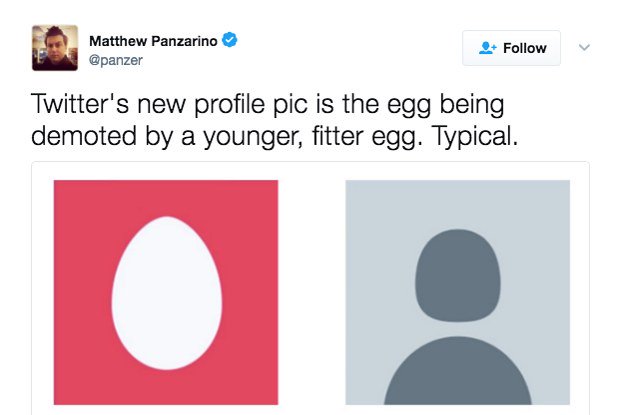This screenshot has height=415, width=625.
Task: Click the white egg shape
Action: [x=167, y=293]
